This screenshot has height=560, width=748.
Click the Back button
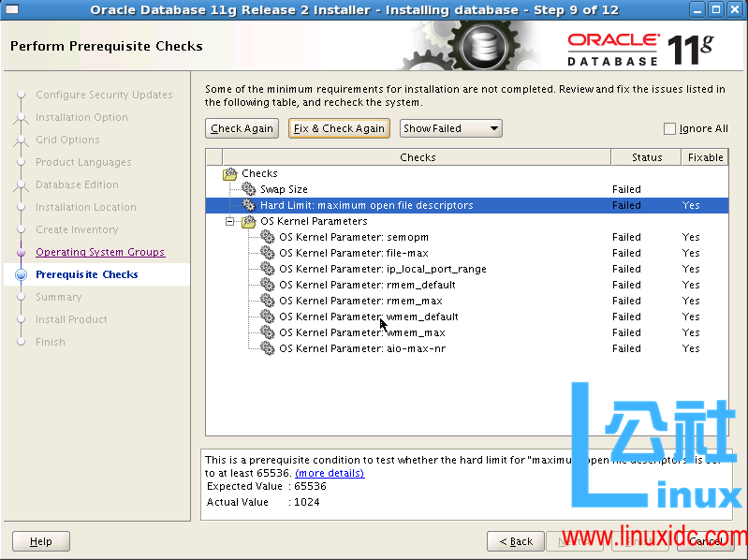coord(516,541)
